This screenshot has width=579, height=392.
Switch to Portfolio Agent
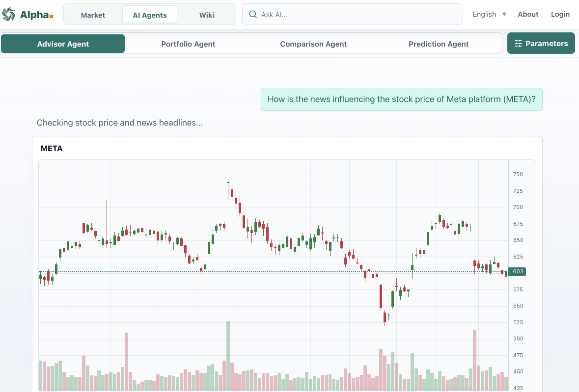(188, 44)
